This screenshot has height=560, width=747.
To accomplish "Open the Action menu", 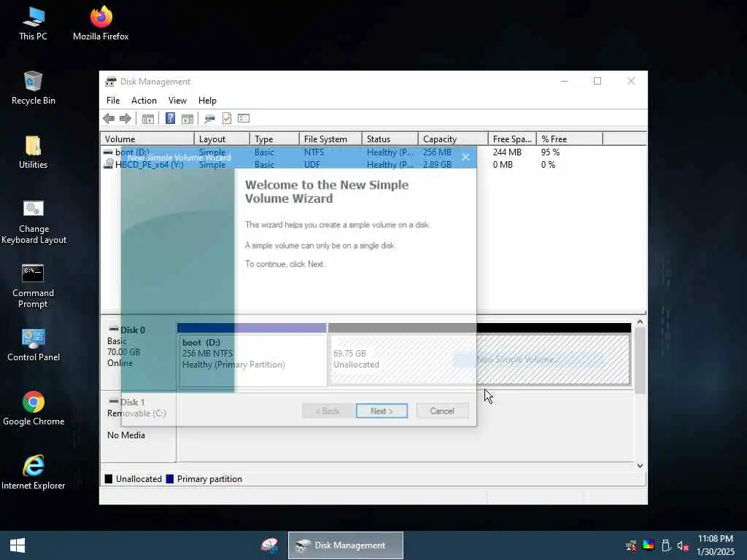I will 144,101.
